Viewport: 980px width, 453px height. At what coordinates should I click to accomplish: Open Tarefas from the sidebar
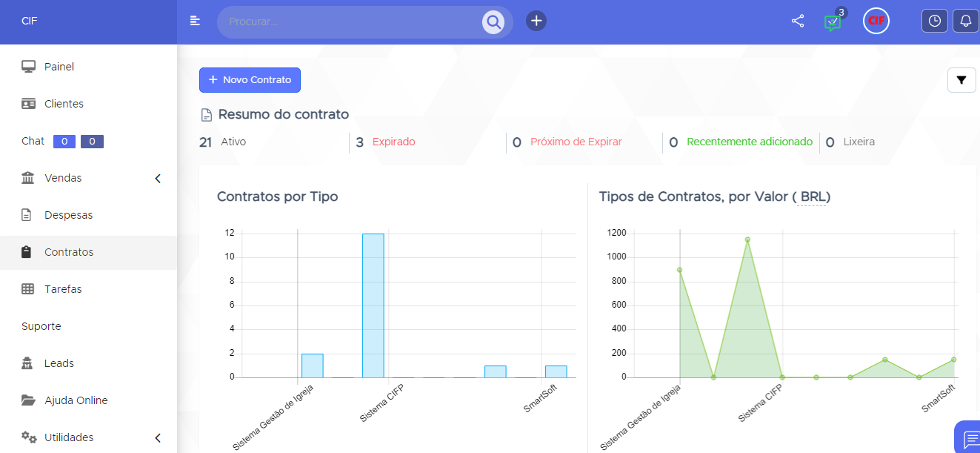[x=63, y=289]
